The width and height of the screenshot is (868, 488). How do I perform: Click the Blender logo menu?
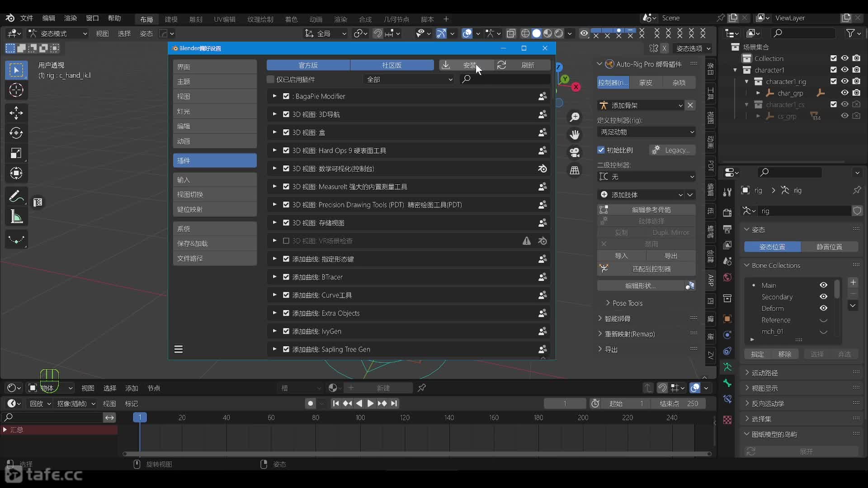(10, 18)
